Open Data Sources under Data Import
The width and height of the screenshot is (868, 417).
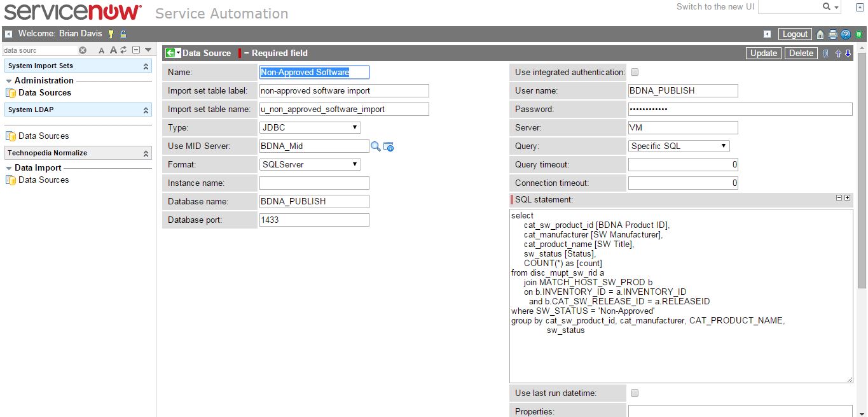[x=43, y=180]
